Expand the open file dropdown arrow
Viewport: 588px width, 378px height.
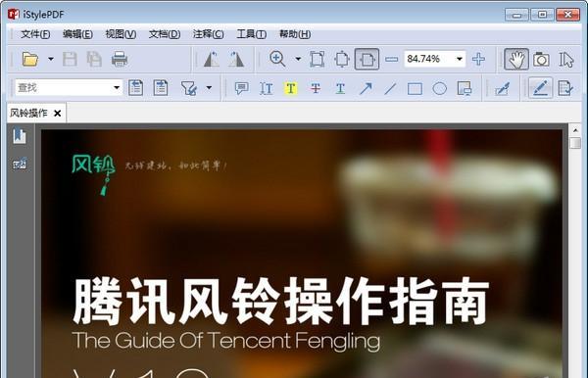click(51, 59)
